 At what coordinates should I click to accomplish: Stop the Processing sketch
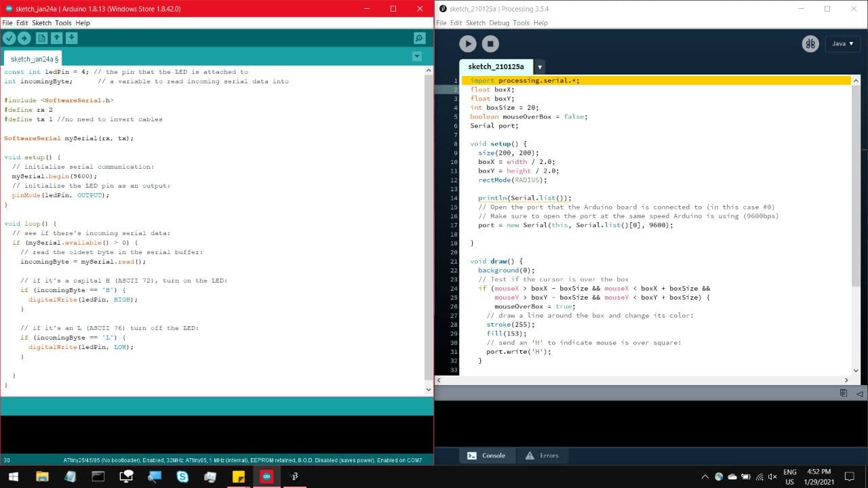coord(490,44)
